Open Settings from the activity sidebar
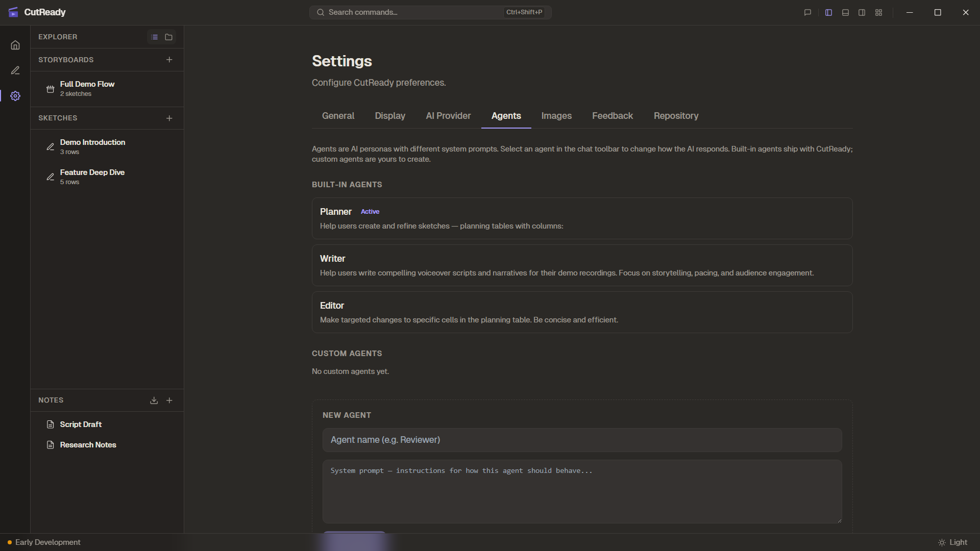This screenshot has width=980, height=551. (x=15, y=96)
